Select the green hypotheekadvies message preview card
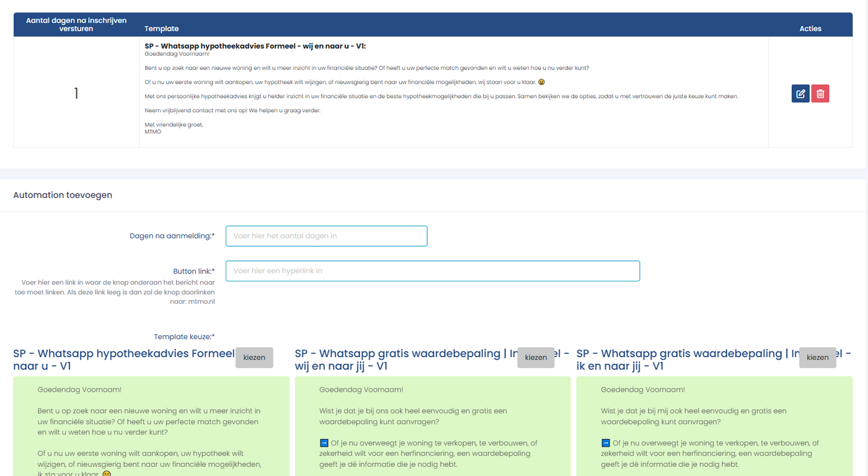 151,426
